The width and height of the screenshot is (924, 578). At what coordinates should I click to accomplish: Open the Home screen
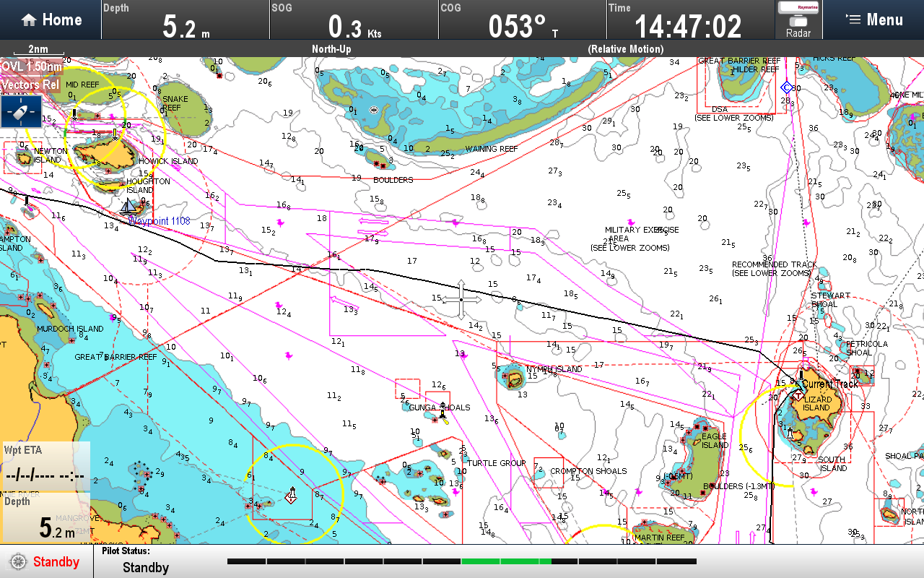[x=51, y=20]
